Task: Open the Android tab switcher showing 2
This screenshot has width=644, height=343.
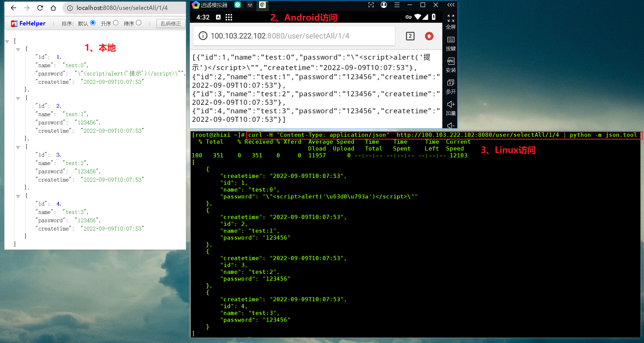Action: click(410, 36)
